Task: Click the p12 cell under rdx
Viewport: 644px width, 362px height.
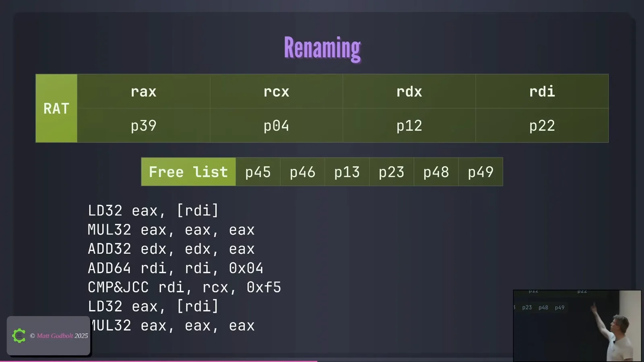Action: pos(409,125)
